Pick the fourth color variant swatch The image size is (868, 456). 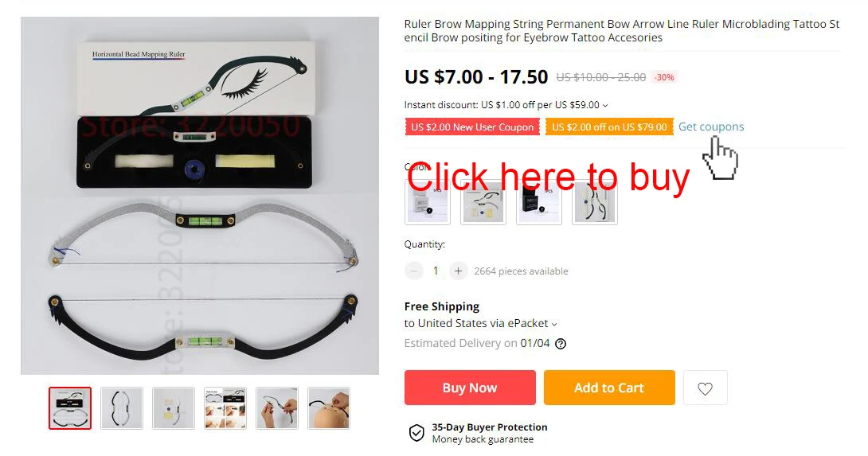click(595, 202)
